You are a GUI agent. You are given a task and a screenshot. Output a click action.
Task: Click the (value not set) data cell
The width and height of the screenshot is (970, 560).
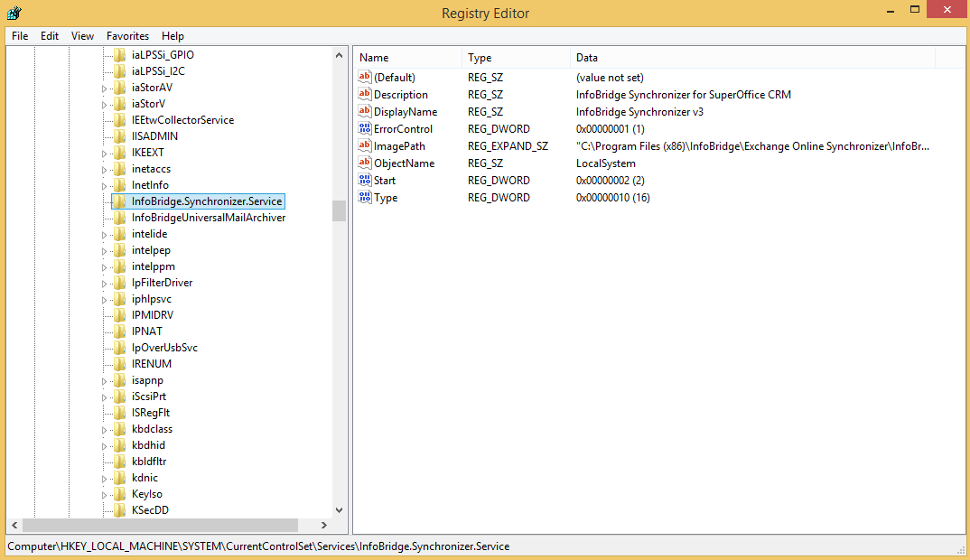tap(610, 78)
